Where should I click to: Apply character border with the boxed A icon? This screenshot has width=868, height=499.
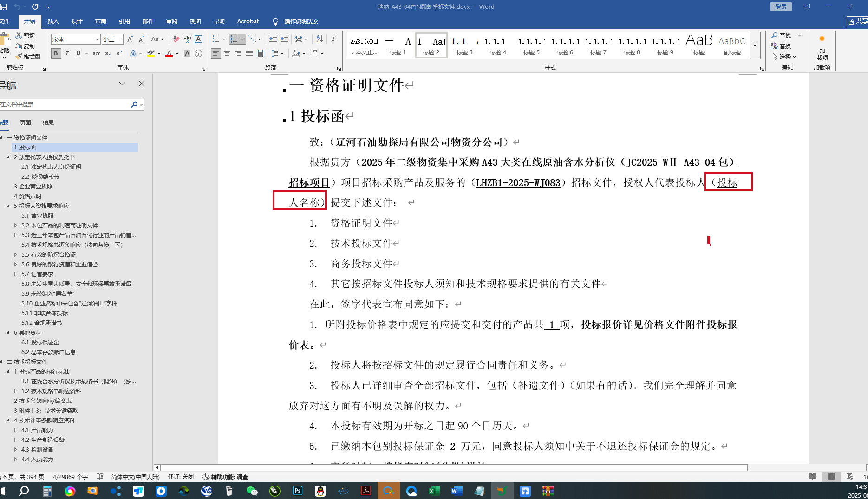pos(198,39)
